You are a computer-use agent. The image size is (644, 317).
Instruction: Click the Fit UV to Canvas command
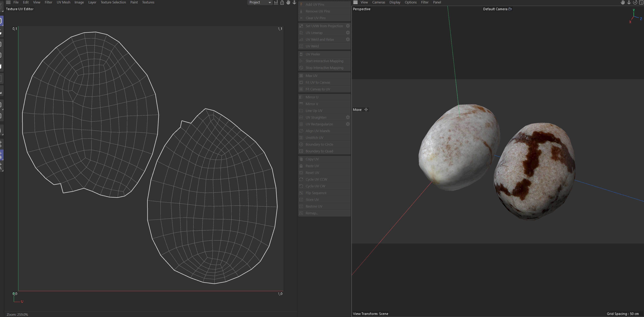pyautogui.click(x=318, y=82)
